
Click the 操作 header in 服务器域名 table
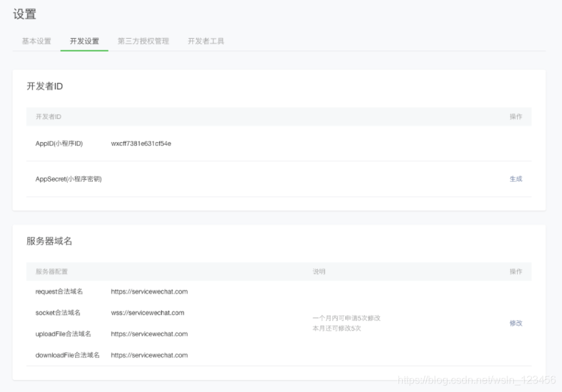click(516, 272)
